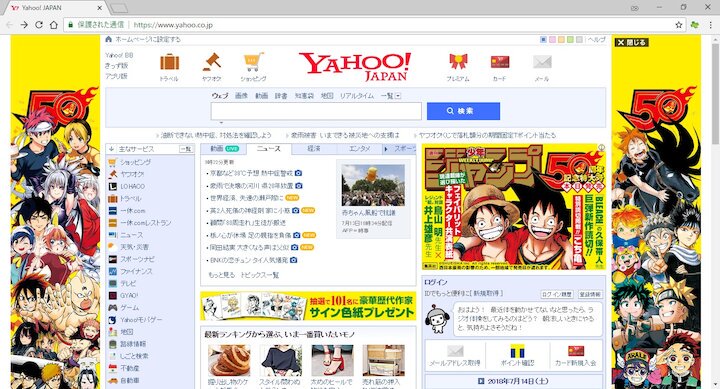Expand the small arrow below the search box

(221, 123)
